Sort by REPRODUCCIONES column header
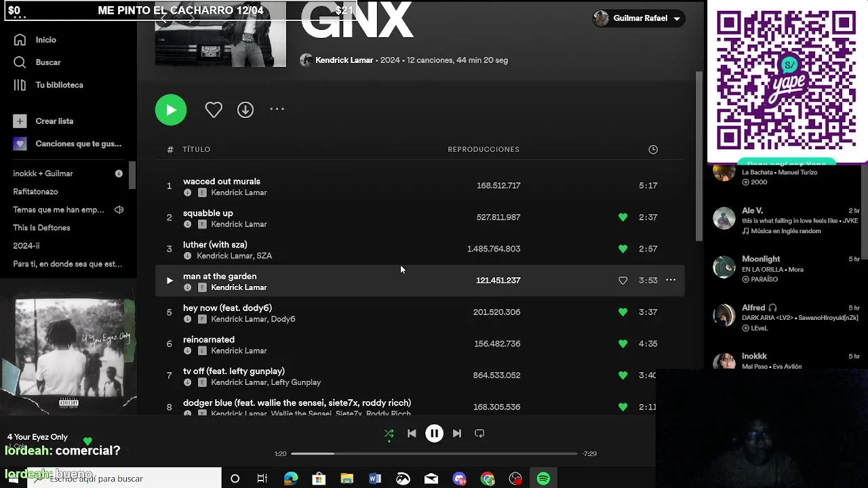The width and height of the screenshot is (868, 488). pyautogui.click(x=484, y=149)
